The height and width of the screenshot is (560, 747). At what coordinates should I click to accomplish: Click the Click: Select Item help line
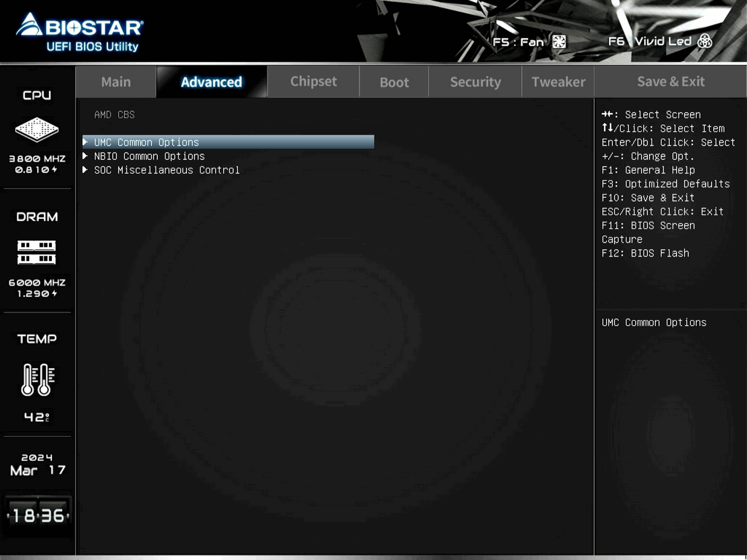click(664, 129)
